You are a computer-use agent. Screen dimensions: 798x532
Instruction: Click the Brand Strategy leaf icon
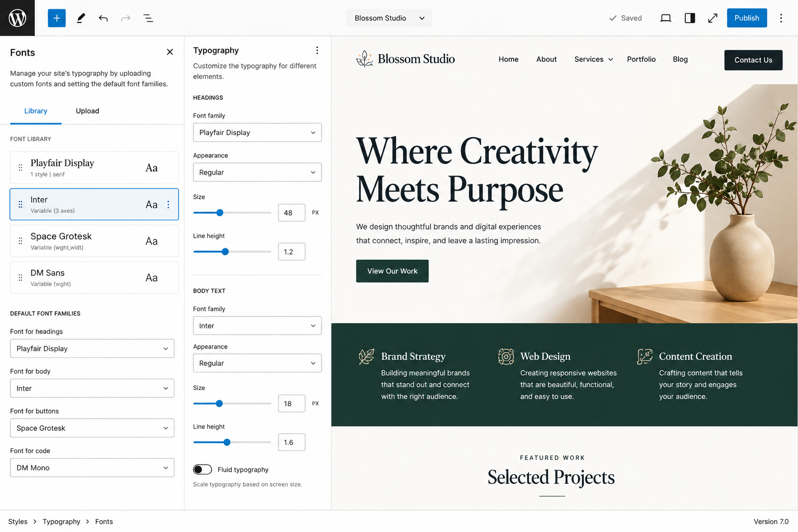366,356
